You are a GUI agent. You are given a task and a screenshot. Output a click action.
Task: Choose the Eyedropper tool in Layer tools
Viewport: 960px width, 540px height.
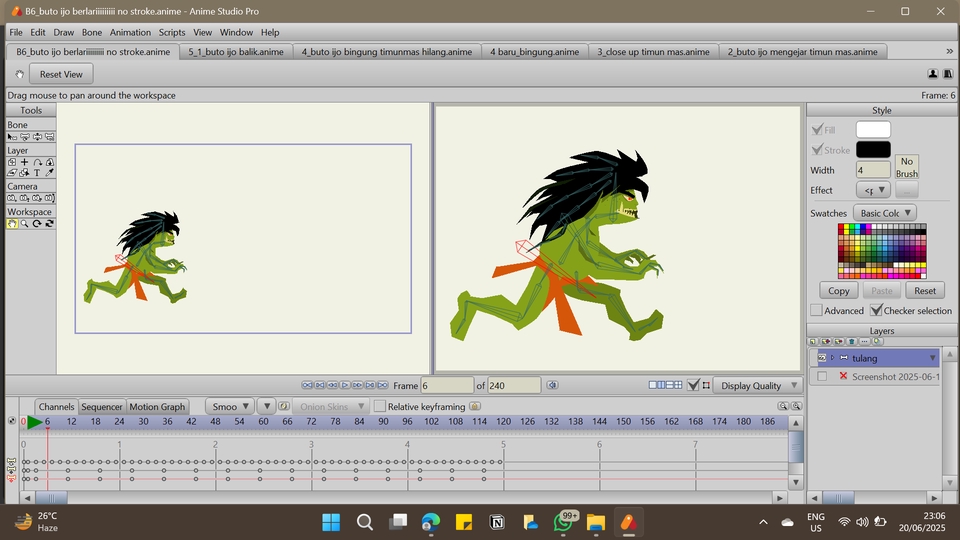[49, 173]
